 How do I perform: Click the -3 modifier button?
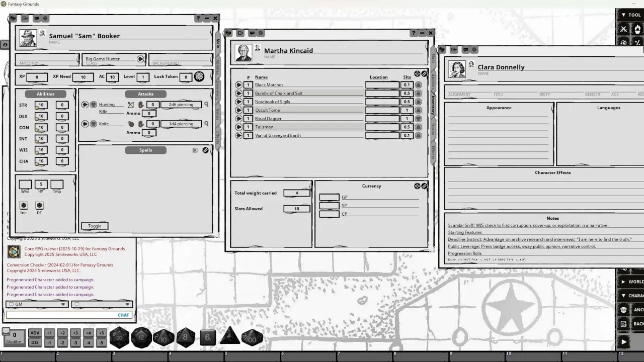pos(75,343)
